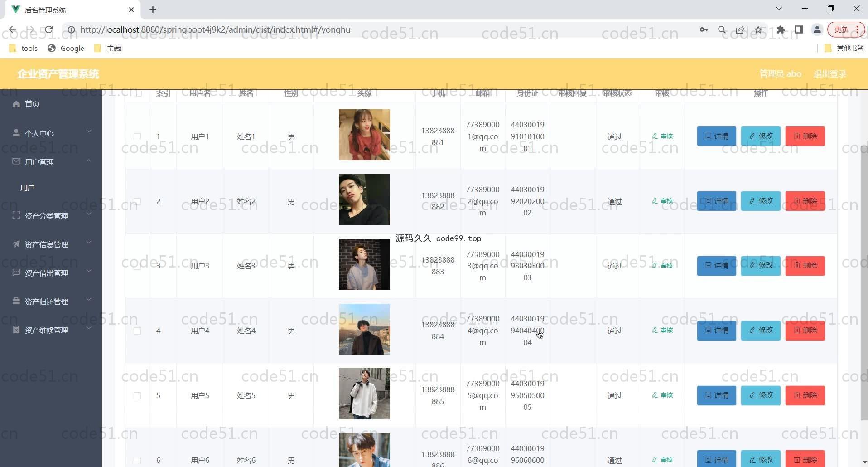The height and width of the screenshot is (467, 868).
Task: Click the site information icon before URL
Action: tap(71, 29)
